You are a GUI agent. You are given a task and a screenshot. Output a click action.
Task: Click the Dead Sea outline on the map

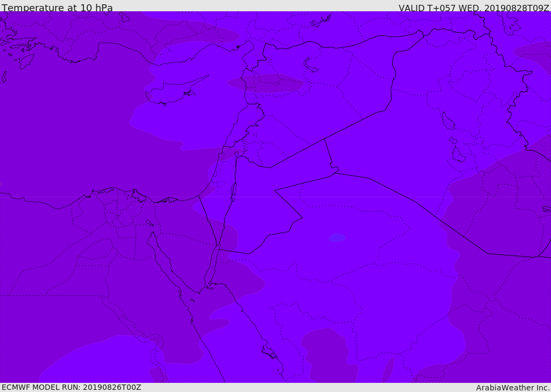[x=232, y=192]
